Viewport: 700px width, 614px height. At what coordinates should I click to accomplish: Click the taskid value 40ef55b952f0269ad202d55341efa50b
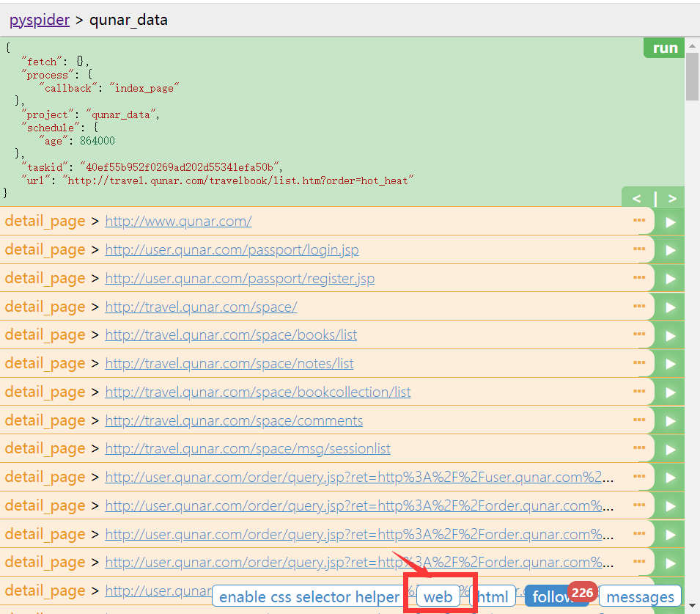(181, 167)
